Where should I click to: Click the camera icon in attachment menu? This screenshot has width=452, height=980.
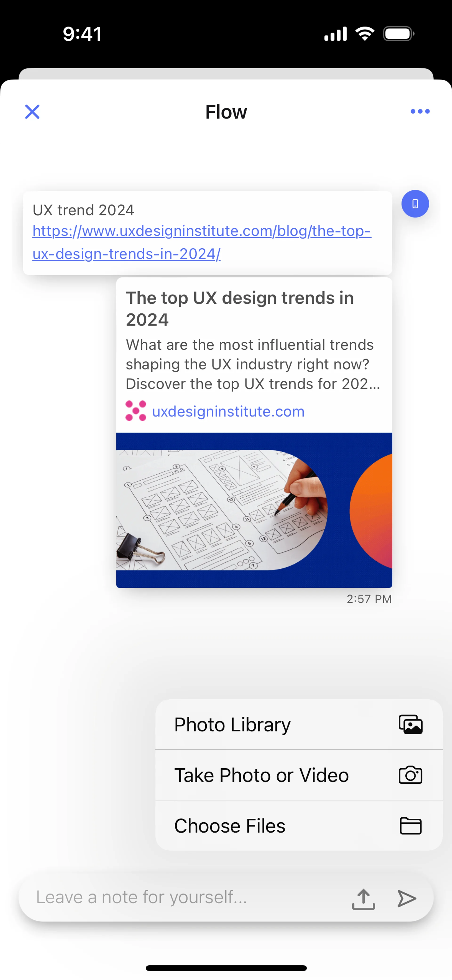pyautogui.click(x=411, y=775)
